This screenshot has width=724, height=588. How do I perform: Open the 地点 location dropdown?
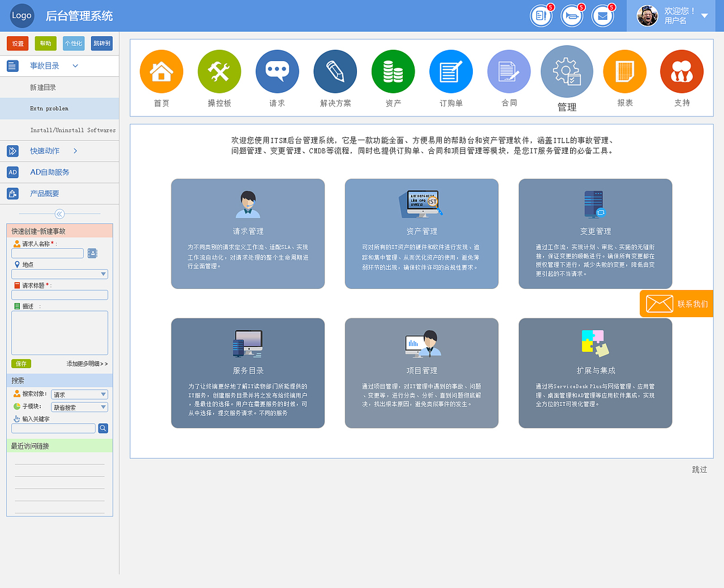59,274
